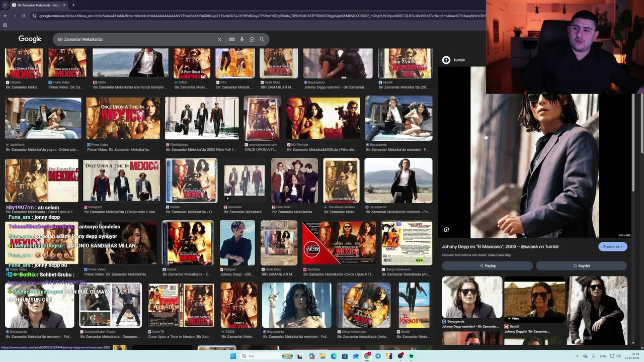
Task: Open the DonanimHaber Forum image result
Action: point(110,305)
